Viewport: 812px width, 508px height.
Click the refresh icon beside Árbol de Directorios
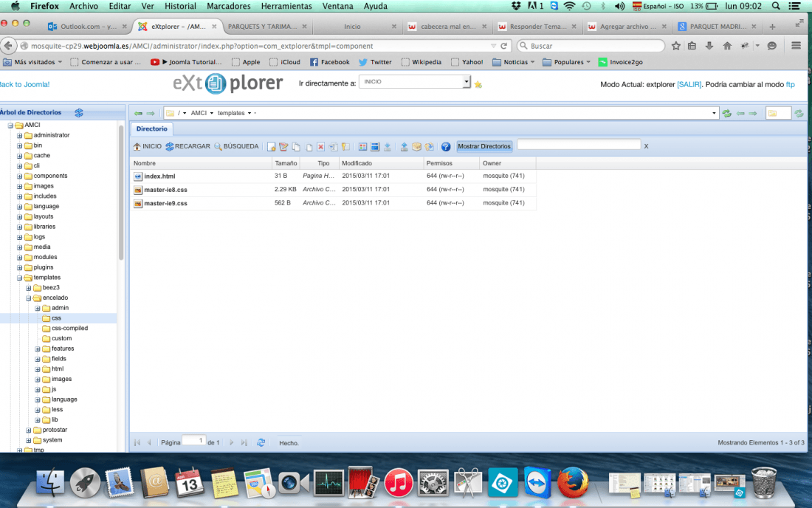(x=79, y=112)
